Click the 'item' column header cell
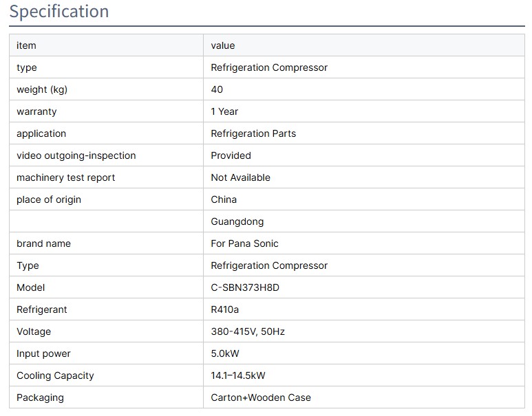 click(26, 45)
